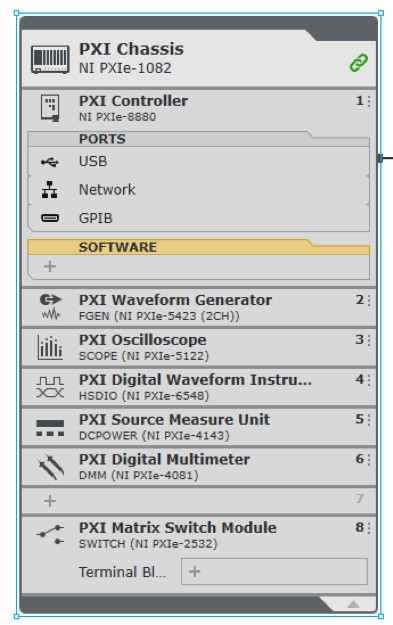The width and height of the screenshot is (393, 625).
Task: Click the DCPOWER NI PXIe-4143 label
Action: 154,435
